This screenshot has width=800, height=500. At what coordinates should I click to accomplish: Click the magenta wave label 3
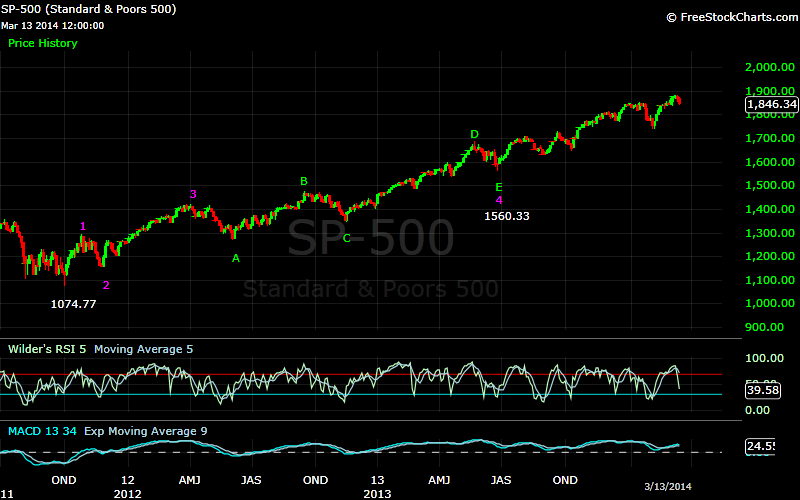(193, 194)
